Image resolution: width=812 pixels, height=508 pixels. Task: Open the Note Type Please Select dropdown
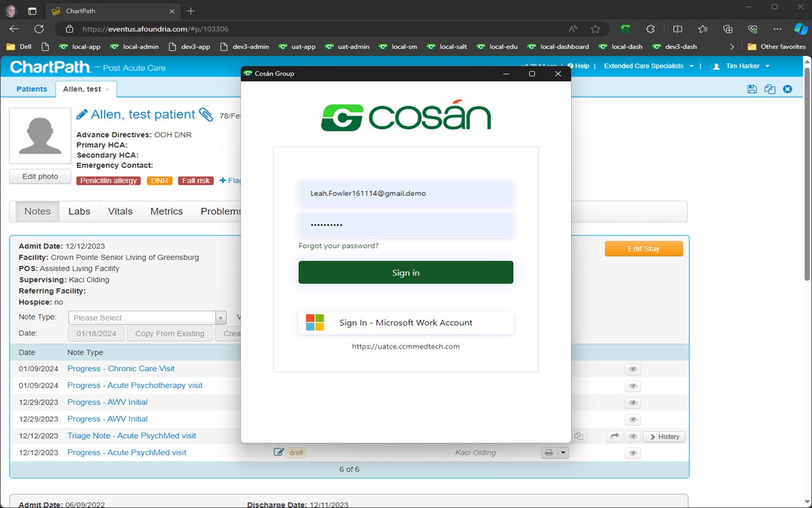(147, 317)
